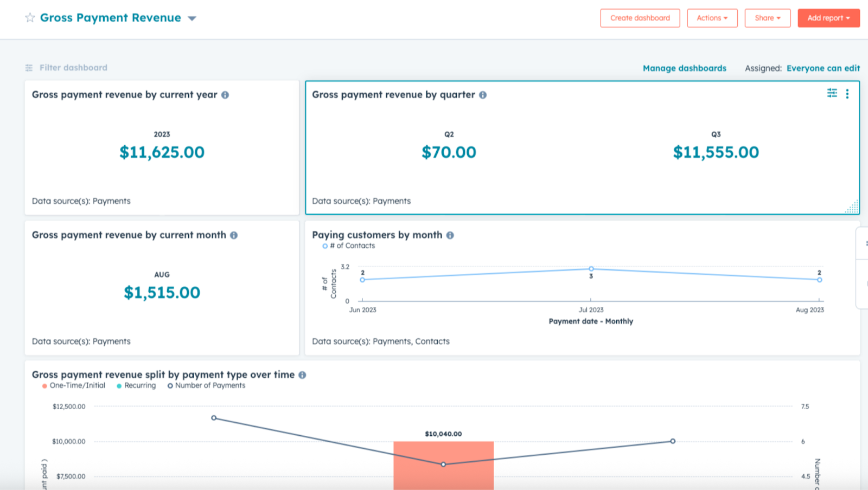The image size is (868, 490).
Task: Open the Add report dropdown
Action: coord(828,17)
